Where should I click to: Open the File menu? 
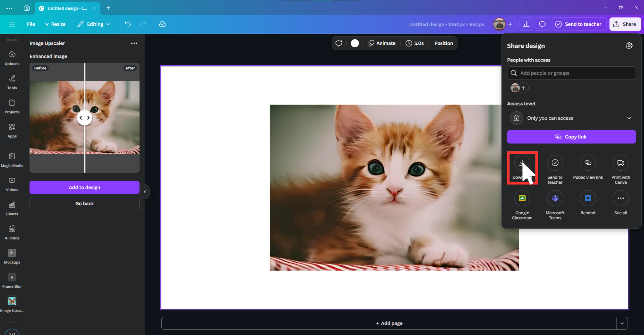[x=31, y=24]
